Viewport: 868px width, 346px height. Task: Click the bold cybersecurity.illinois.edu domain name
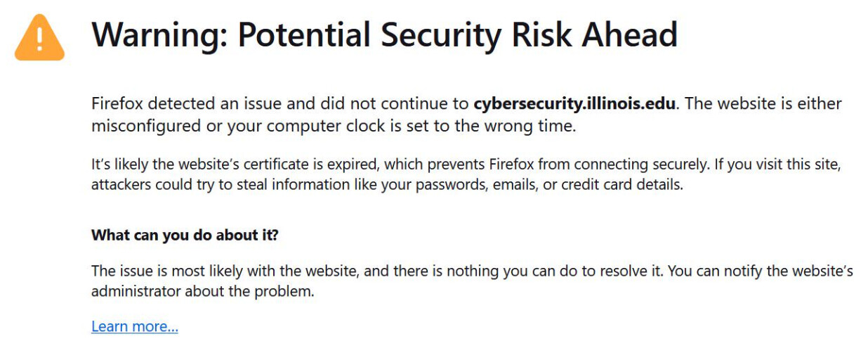pos(574,104)
